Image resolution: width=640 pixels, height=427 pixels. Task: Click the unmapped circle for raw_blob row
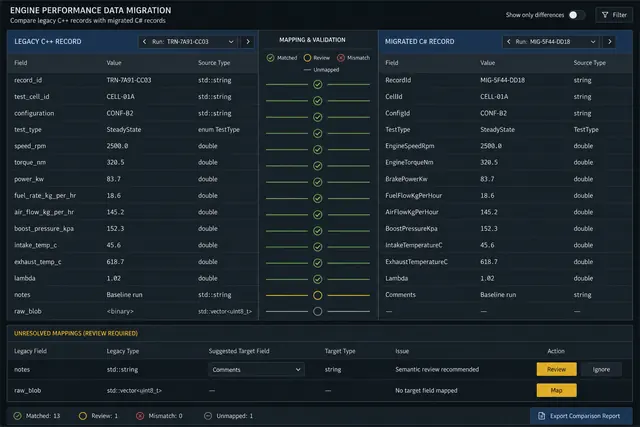point(318,311)
